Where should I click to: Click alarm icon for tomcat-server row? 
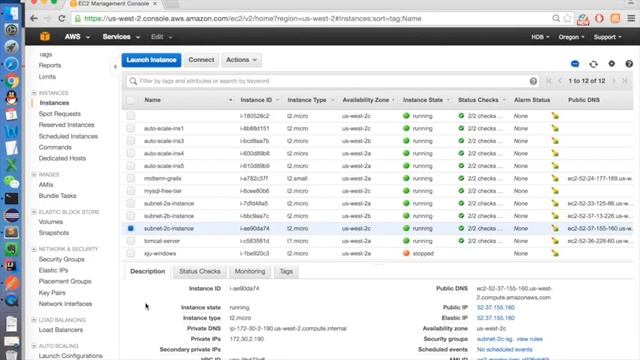coord(555,241)
